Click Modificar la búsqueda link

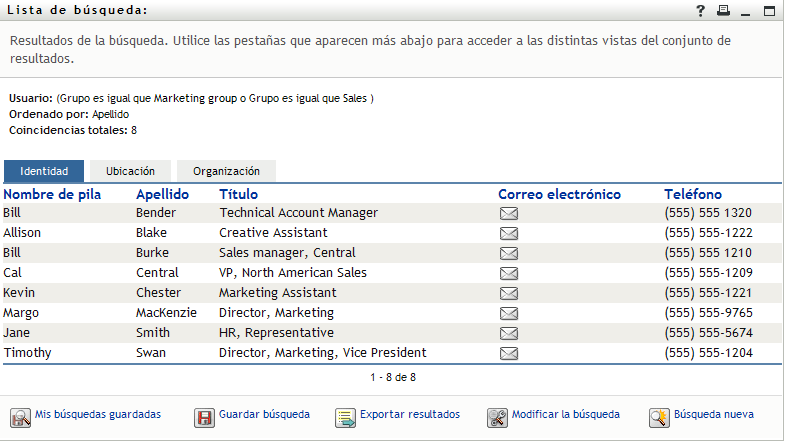(565, 414)
